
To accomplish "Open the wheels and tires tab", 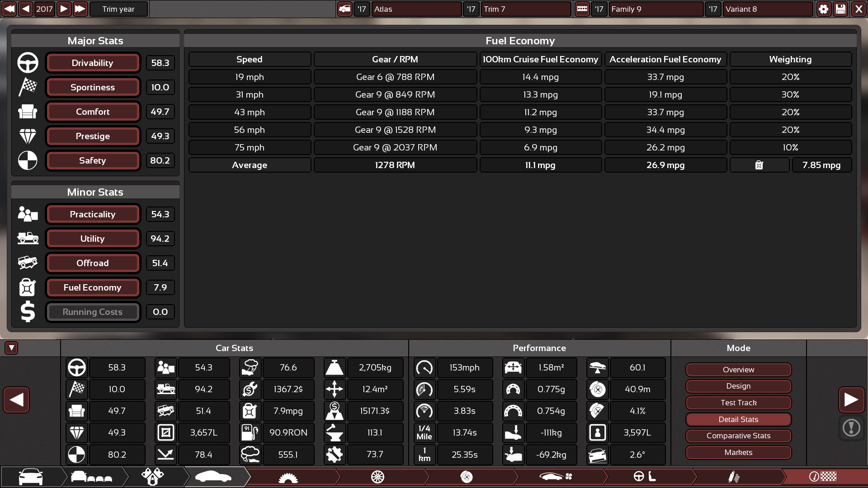I will pos(377,477).
